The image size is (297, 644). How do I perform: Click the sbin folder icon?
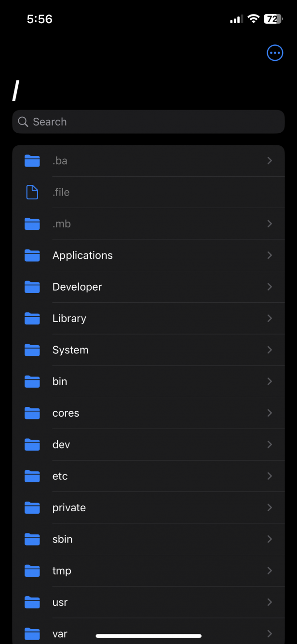(x=32, y=539)
